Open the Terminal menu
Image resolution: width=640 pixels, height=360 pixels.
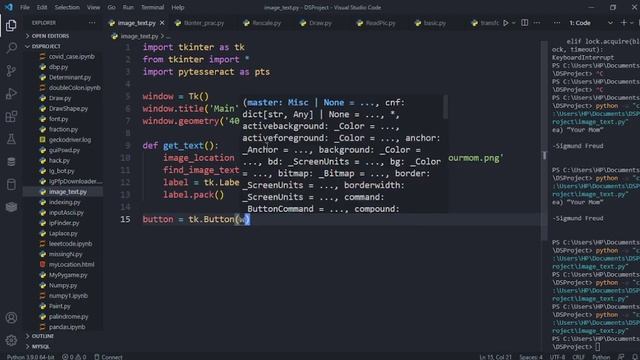point(152,7)
